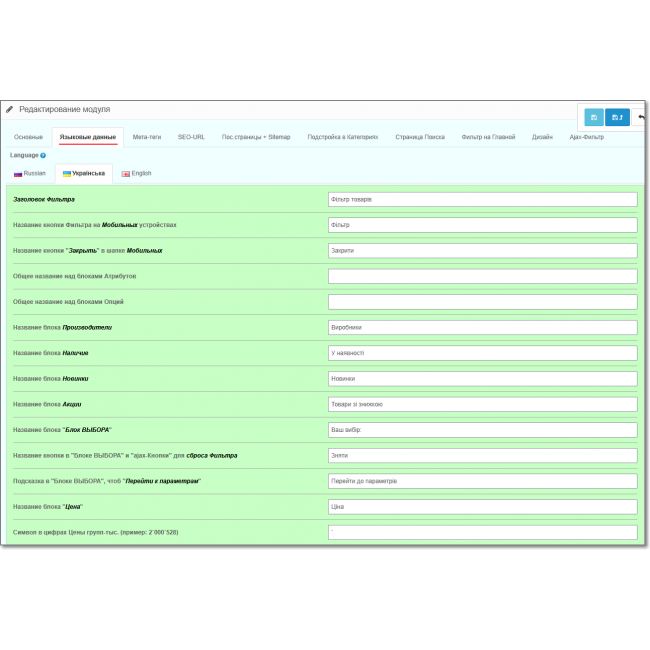650x650 pixels.
Task: Click the save and exit icon button
Action: [617, 117]
